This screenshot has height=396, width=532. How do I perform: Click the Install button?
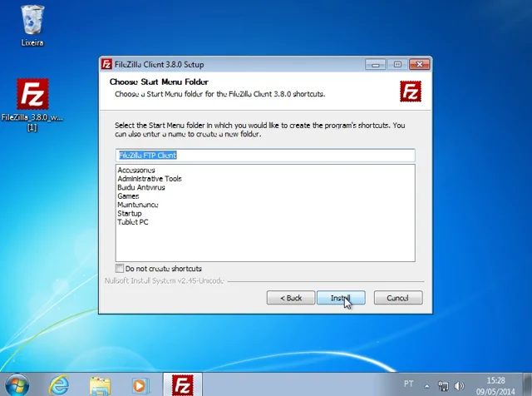point(341,298)
